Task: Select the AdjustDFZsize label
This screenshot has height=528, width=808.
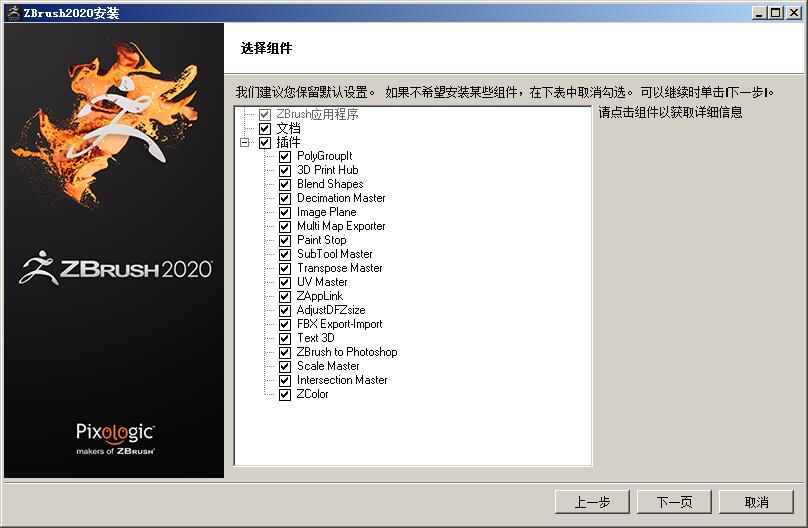Action: pos(331,310)
